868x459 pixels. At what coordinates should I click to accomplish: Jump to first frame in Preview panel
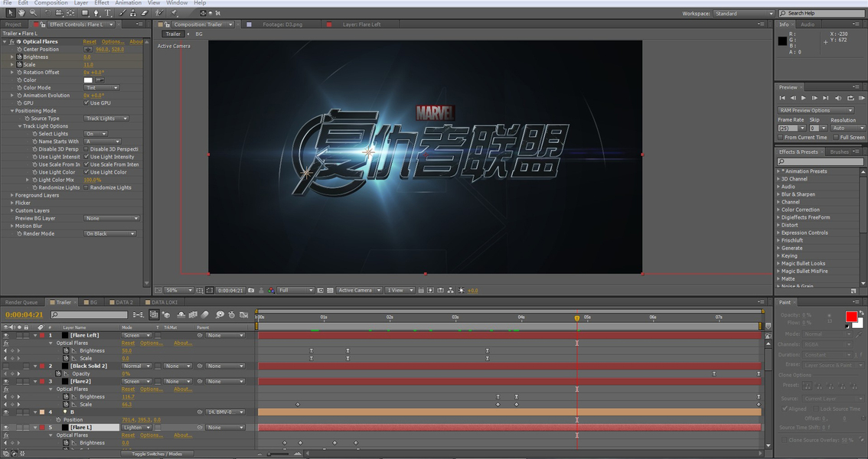click(x=782, y=98)
